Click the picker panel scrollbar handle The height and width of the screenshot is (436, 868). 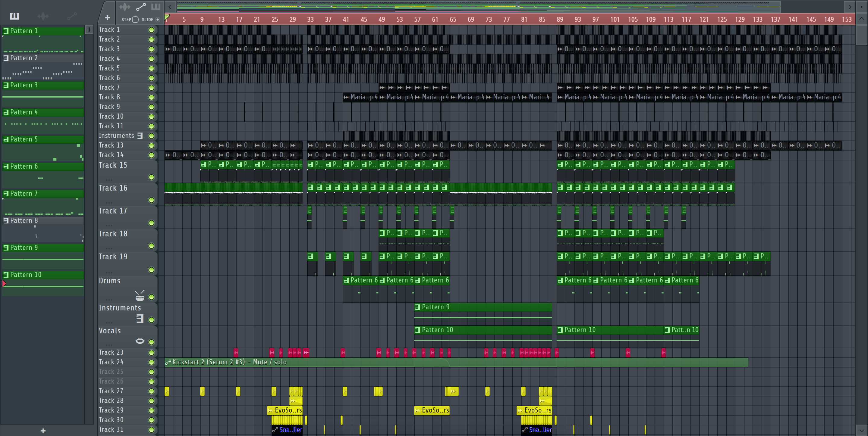pyautogui.click(x=89, y=30)
